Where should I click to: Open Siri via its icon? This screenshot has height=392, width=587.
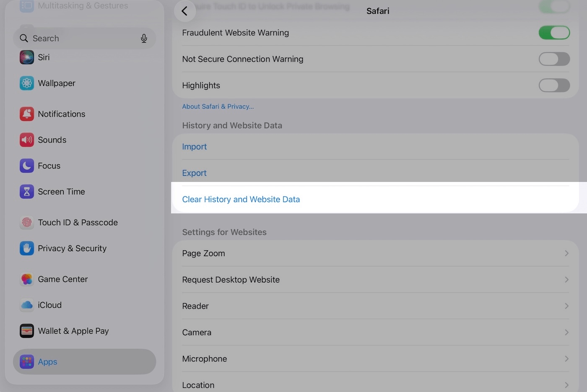pyautogui.click(x=27, y=57)
